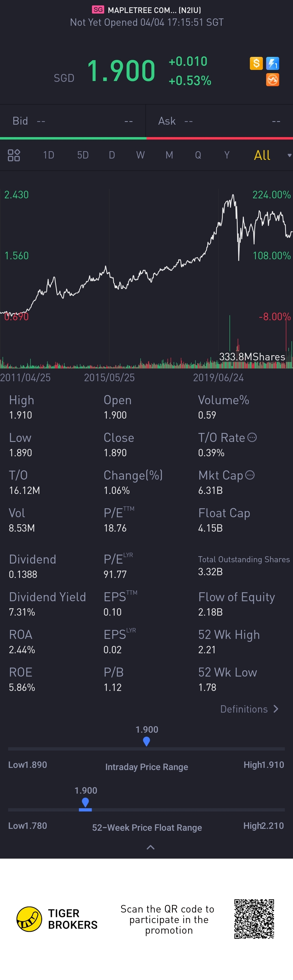This screenshot has width=293, height=980.
Task: Tap the SG market flag badge
Action: [x=98, y=10]
